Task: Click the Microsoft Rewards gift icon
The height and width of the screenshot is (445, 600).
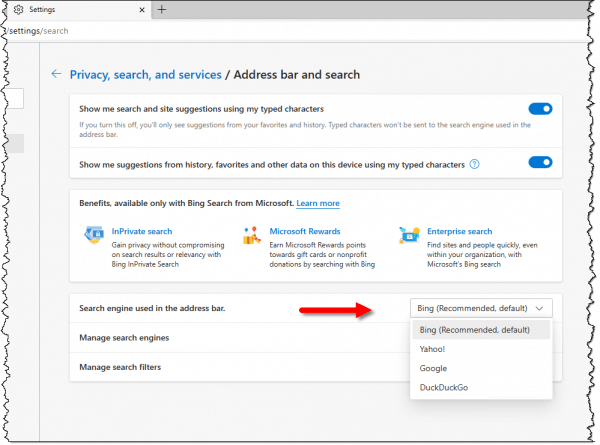Action: point(251,235)
